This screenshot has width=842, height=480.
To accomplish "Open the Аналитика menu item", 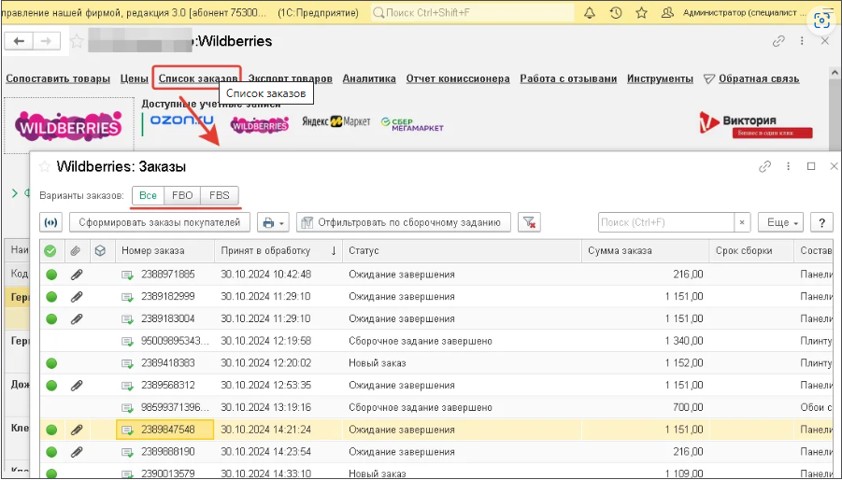I will point(369,79).
